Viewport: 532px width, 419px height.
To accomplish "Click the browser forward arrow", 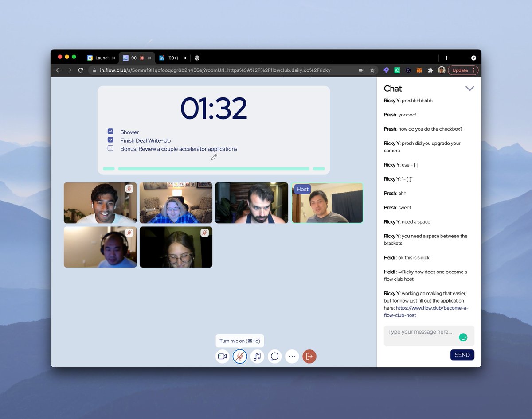I will [69, 70].
